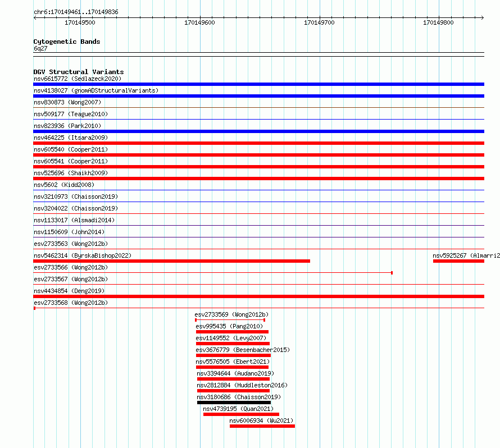This screenshot has height=448, width=500.
Task: Open nsv2812884 (Huddleston2016) variant
Action: tap(242, 385)
